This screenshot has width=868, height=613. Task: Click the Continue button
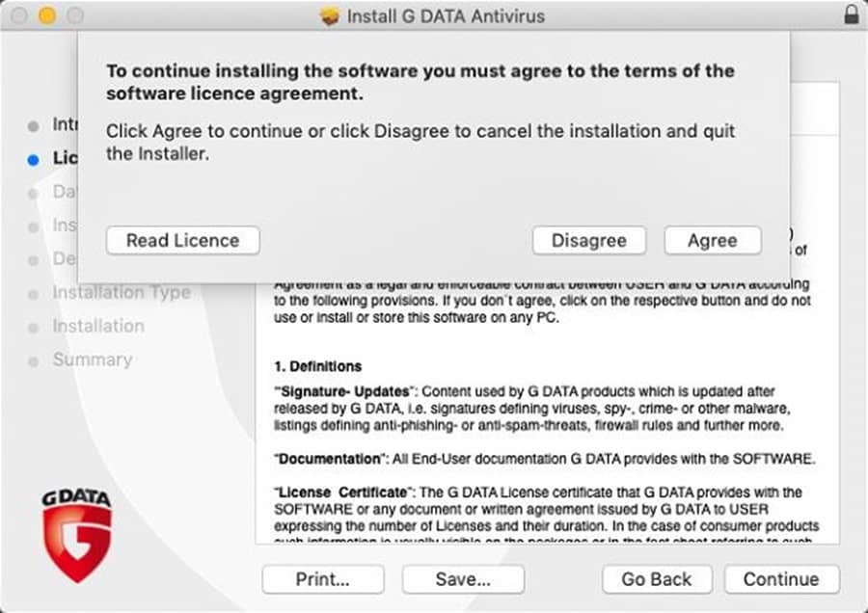(x=780, y=579)
